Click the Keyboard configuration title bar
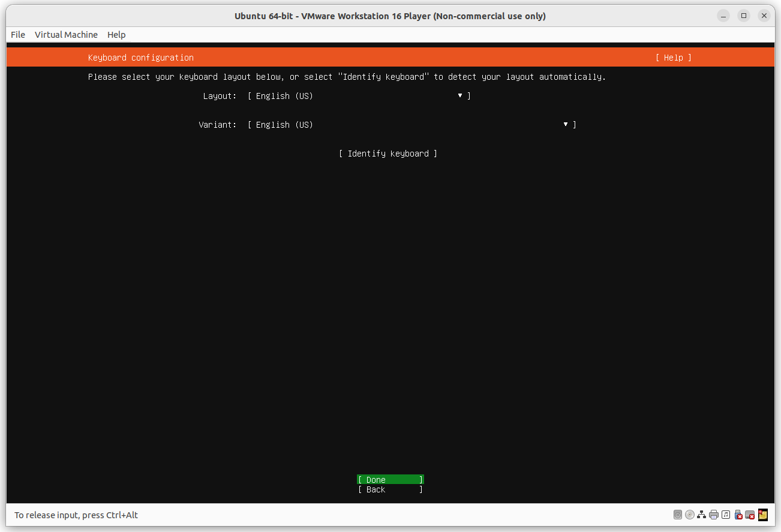 [140, 57]
